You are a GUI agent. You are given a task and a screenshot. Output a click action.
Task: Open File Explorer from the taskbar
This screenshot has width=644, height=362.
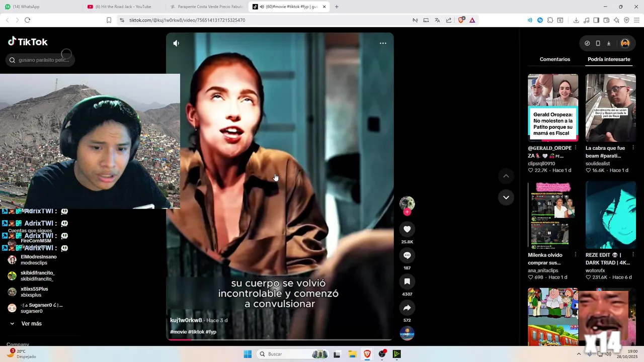pos(352,354)
